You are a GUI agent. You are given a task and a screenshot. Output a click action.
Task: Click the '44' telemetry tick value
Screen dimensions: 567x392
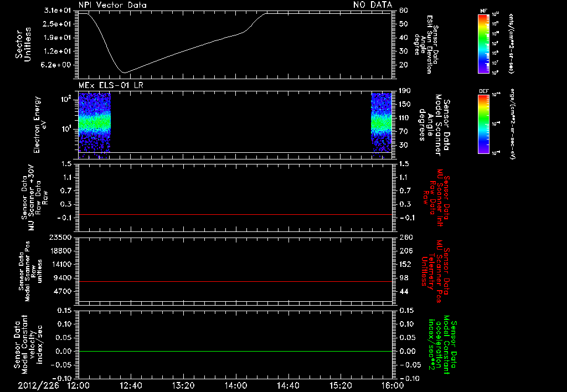tap(404, 291)
